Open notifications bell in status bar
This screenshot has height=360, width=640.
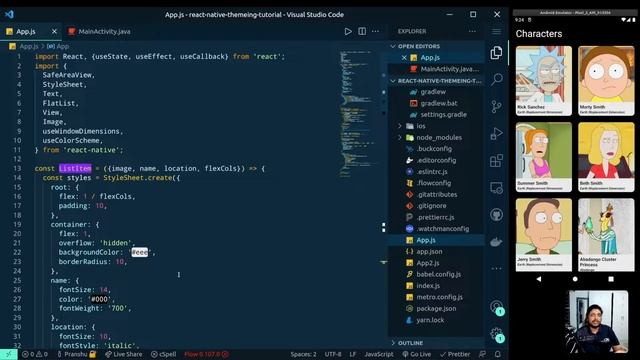(x=498, y=354)
